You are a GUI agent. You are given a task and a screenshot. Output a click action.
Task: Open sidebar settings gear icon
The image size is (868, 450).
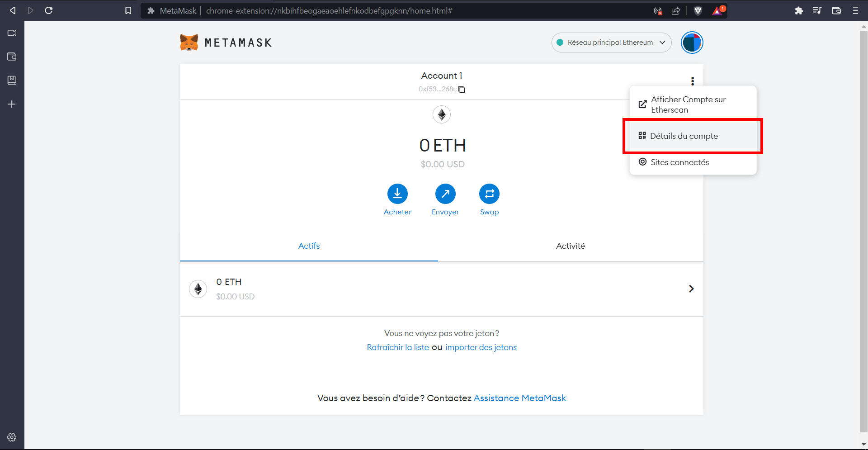point(12,437)
